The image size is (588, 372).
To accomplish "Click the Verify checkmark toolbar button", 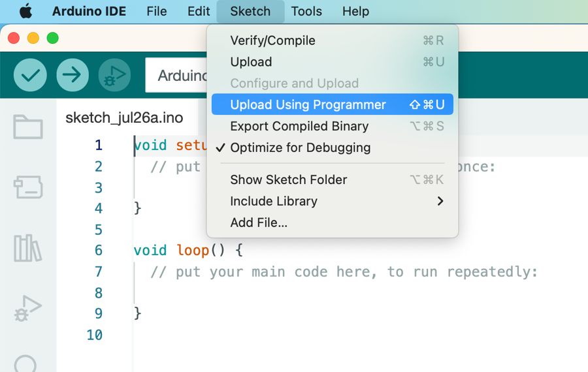I will tap(30, 75).
